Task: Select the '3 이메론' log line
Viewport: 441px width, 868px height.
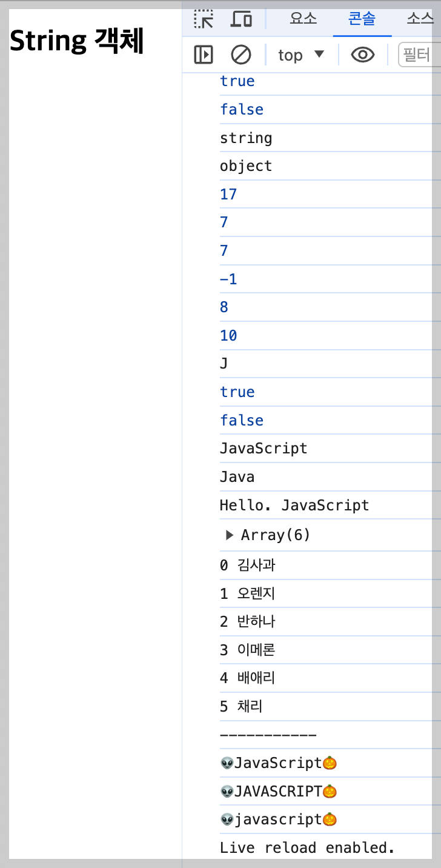Action: pos(248,650)
